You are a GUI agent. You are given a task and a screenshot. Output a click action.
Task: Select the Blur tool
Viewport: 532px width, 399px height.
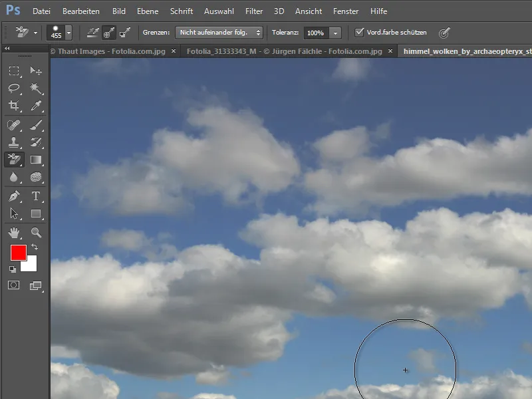click(x=14, y=177)
